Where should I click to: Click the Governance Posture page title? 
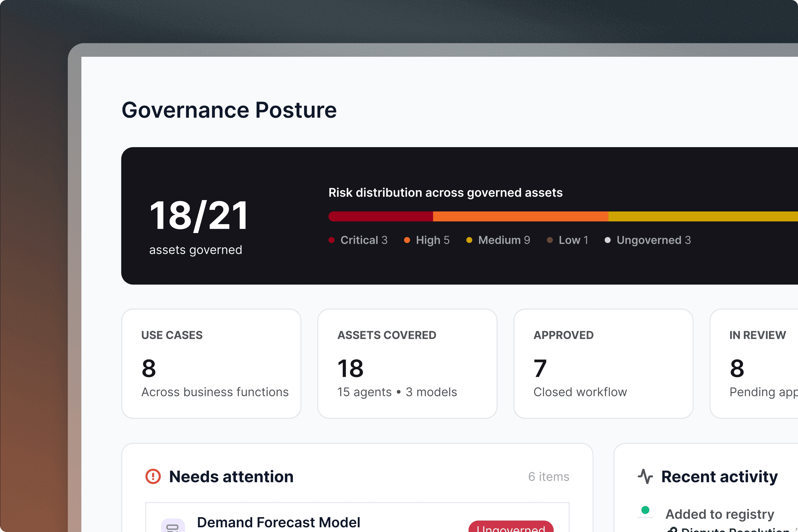point(229,110)
